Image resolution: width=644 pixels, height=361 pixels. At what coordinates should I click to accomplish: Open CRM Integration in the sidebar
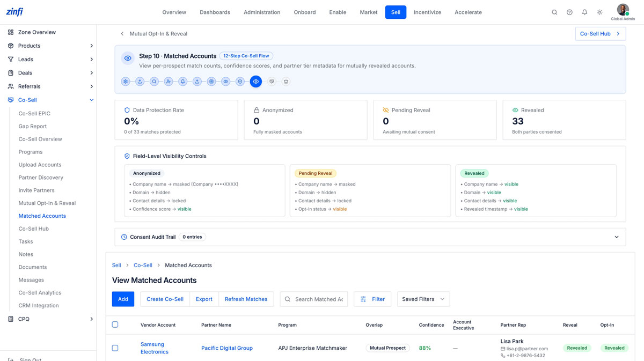point(39,306)
